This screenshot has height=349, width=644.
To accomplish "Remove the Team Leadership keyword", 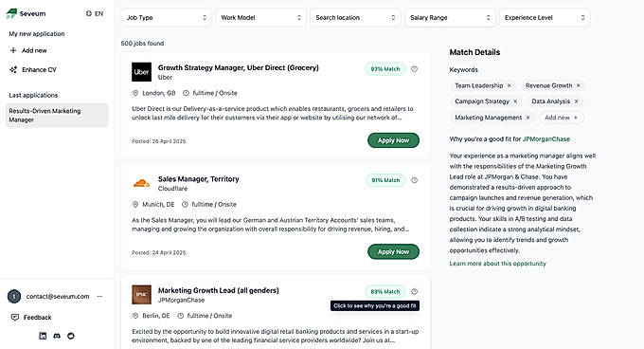I will tap(510, 85).
